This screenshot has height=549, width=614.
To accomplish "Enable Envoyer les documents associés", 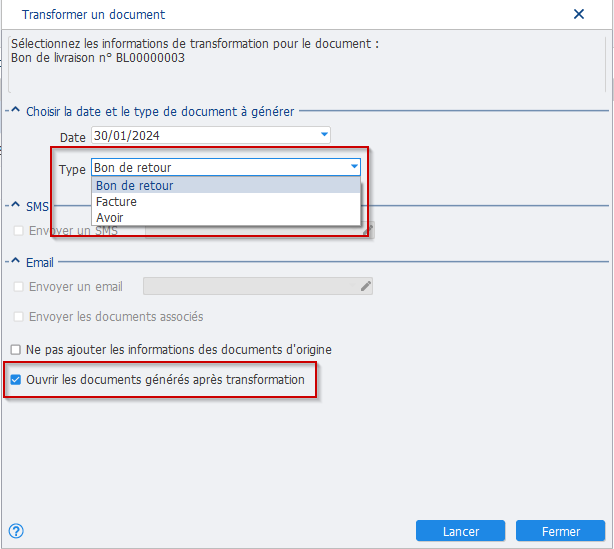I will (x=18, y=316).
